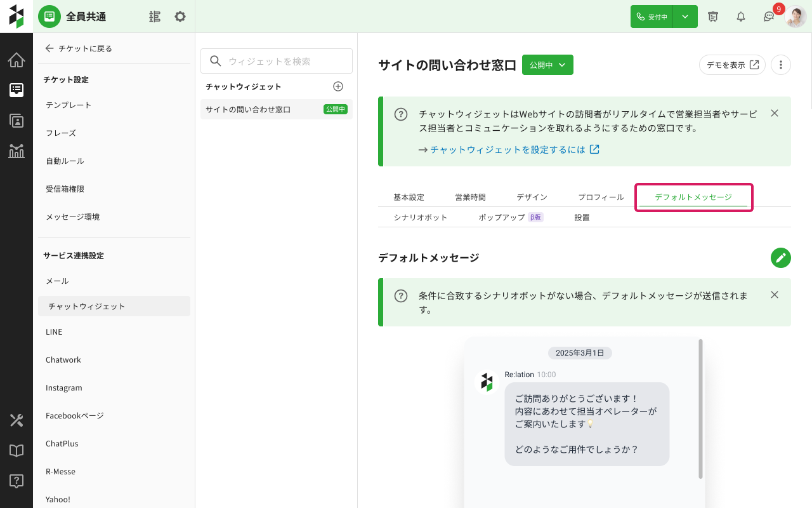Screen dimensions: 812x508
Task: Switch to the 営業時間 tab
Action: [470, 197]
